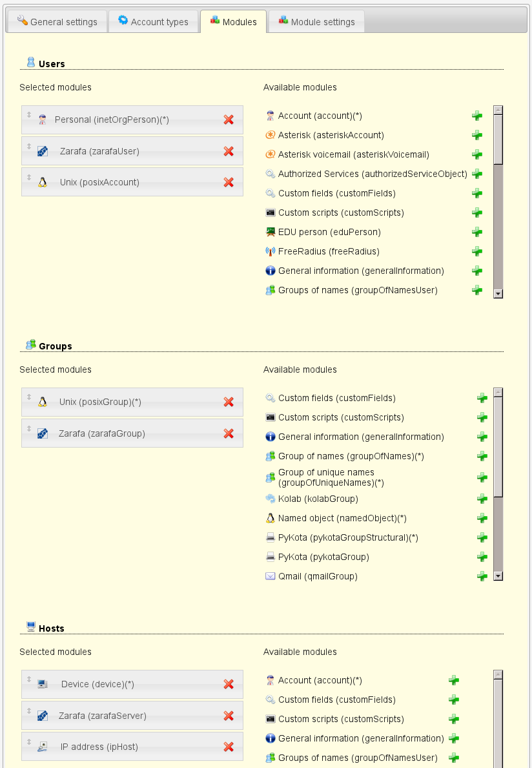Remove Zarafa (zarafaUser) from Users modules
The height and width of the screenshot is (768, 532).
coord(228,151)
